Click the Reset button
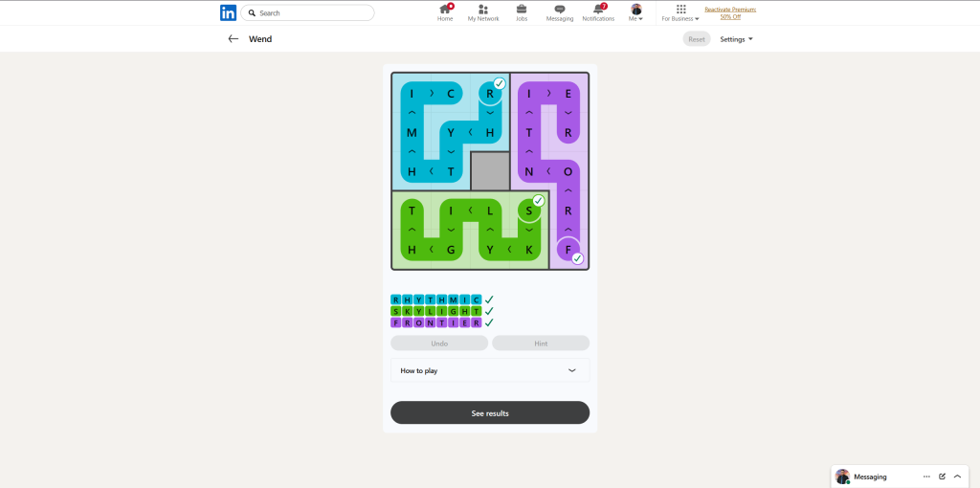Screen dimensions: 980x488 click(x=697, y=38)
